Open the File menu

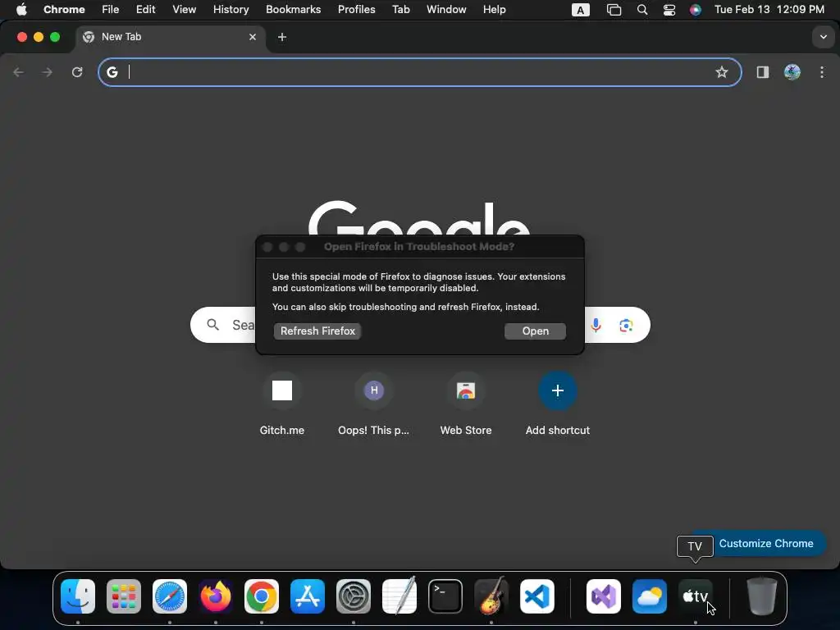point(111,10)
